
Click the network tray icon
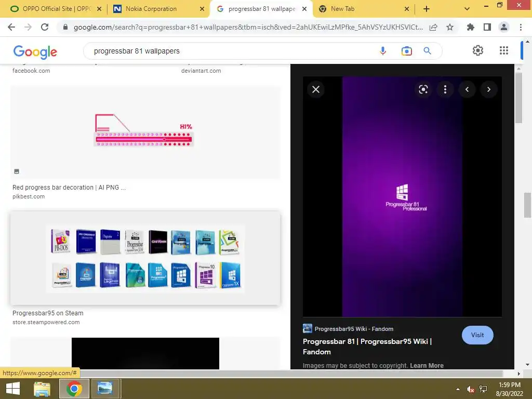[483, 389]
